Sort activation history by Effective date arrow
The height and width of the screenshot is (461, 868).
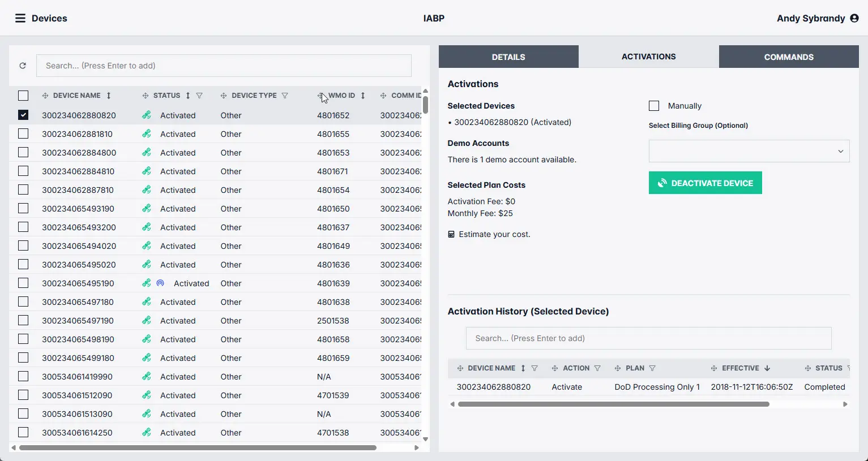click(767, 368)
